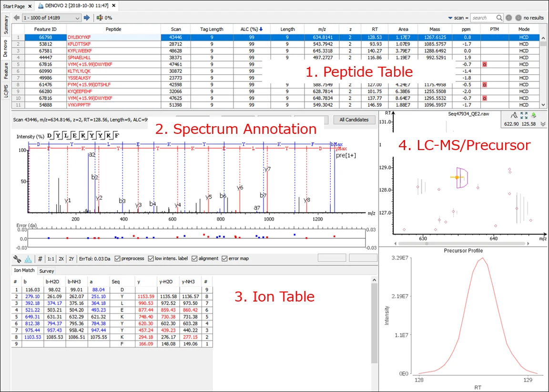This screenshot has height=392, width=549.
Task: Click the magnifier icon in search box
Action: pos(499,18)
